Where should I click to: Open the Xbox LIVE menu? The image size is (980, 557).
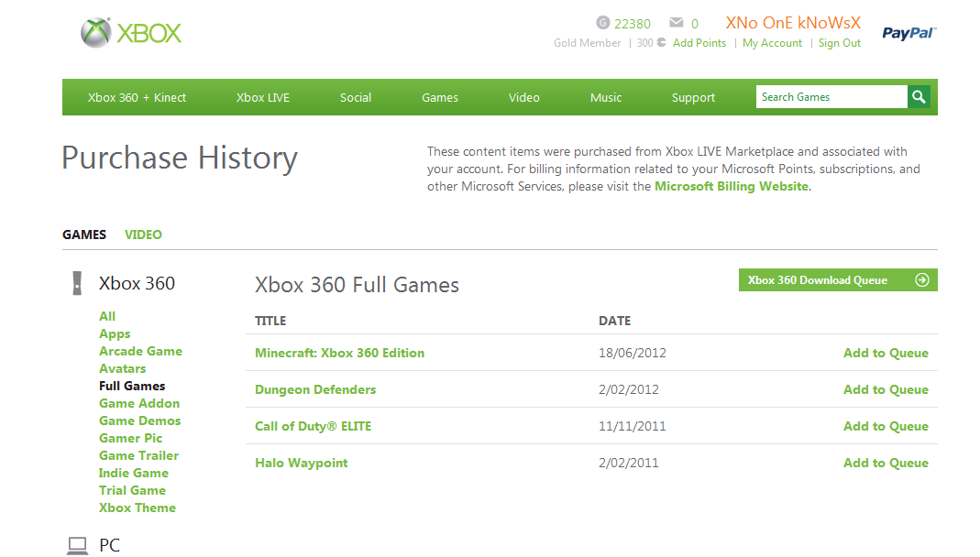(x=263, y=97)
